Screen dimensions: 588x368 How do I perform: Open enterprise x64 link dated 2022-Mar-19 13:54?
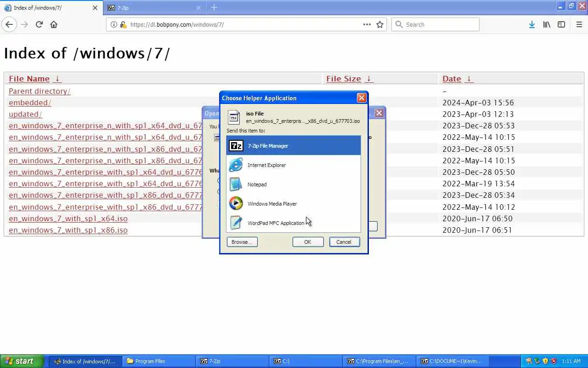(106, 184)
